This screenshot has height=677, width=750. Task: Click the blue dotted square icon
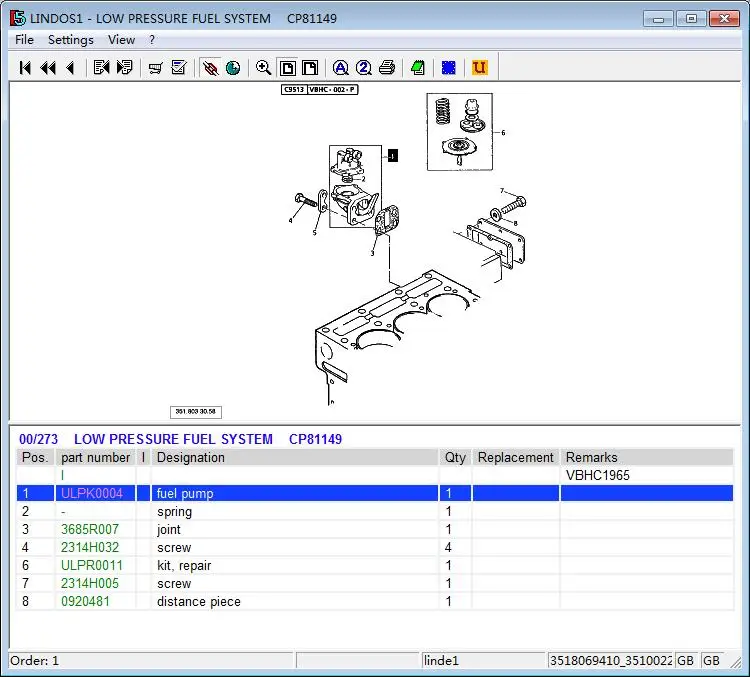click(449, 68)
